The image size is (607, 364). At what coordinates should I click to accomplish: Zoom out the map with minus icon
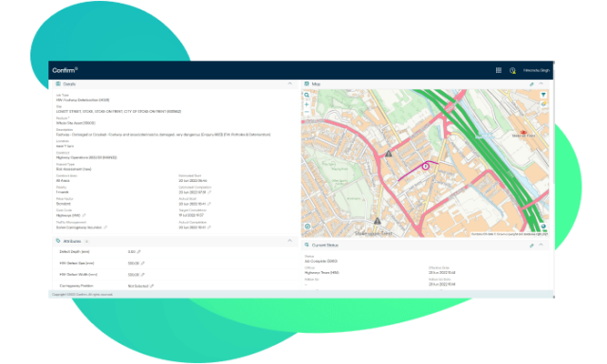tap(306, 112)
